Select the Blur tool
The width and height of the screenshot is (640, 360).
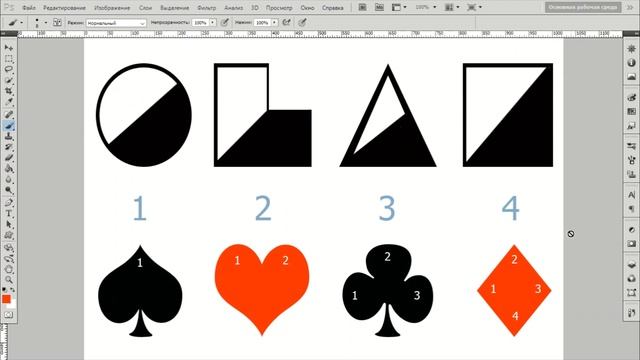(9, 180)
